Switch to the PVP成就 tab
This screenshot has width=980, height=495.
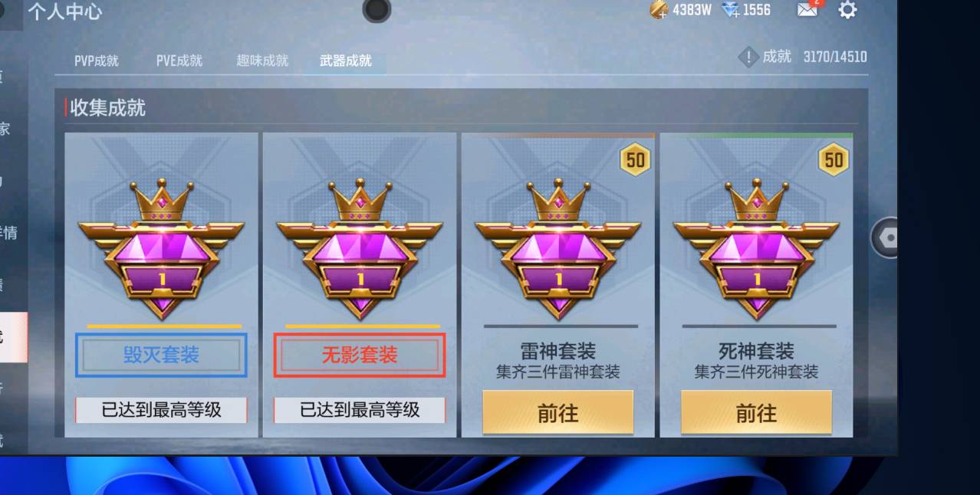coord(97,61)
